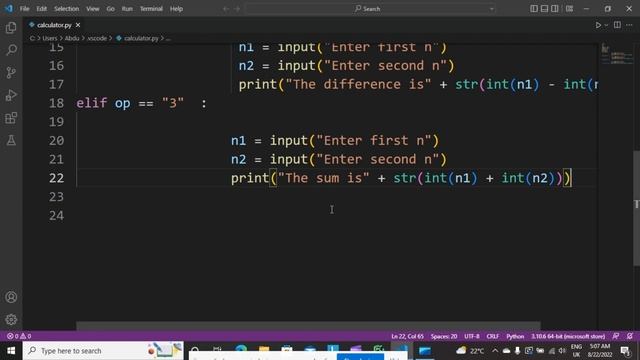Viewport: 640px width, 360px height.
Task: Run the Python file with play button
Action: [598, 25]
